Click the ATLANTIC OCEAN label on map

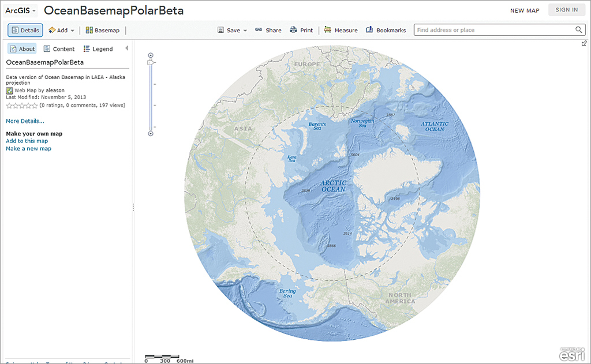pyautogui.click(x=435, y=126)
